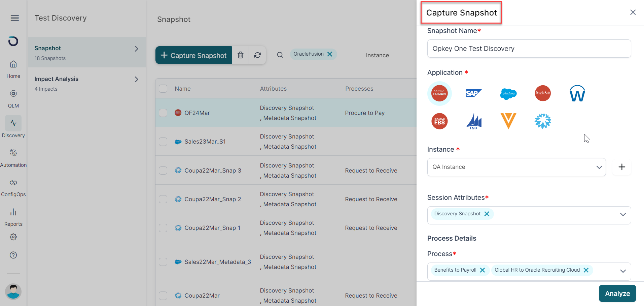Click the Snapshot Name input field
This screenshot has width=644, height=306.
529,49
